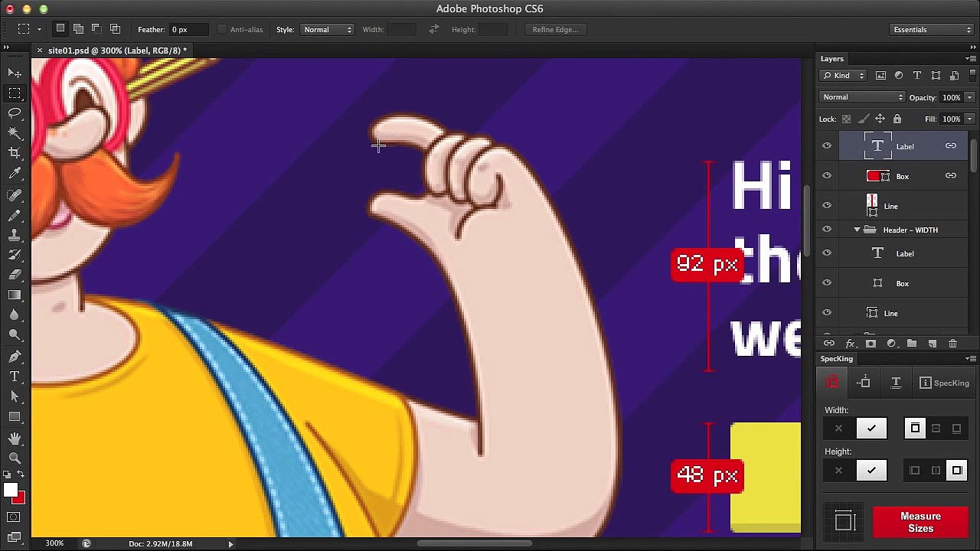The height and width of the screenshot is (551, 980).
Task: Click the Measure Sizes button
Action: [x=920, y=522]
